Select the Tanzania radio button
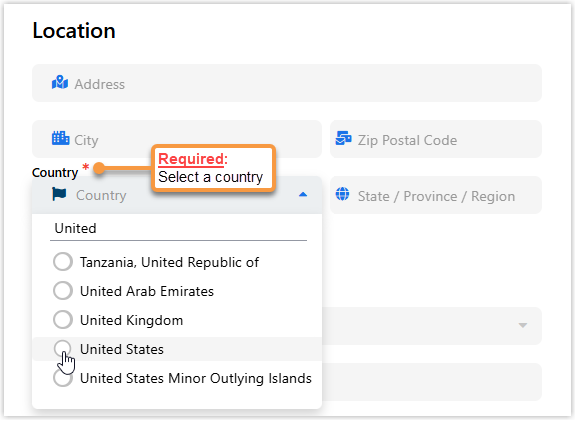Viewport: 576px width, 421px height. 63,262
